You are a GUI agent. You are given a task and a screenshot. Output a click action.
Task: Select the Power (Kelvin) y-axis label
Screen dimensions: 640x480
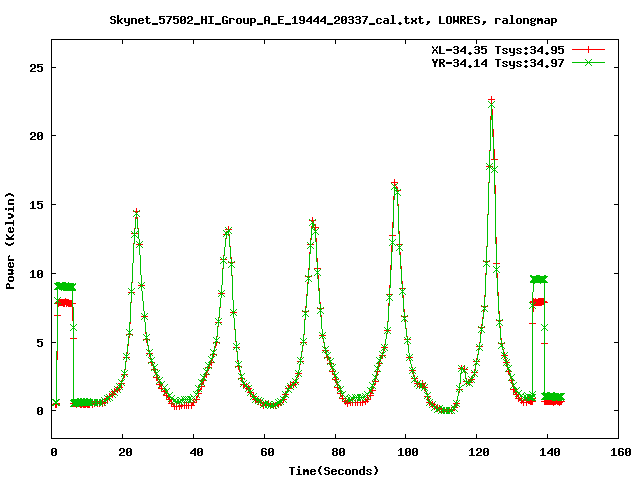10,241
